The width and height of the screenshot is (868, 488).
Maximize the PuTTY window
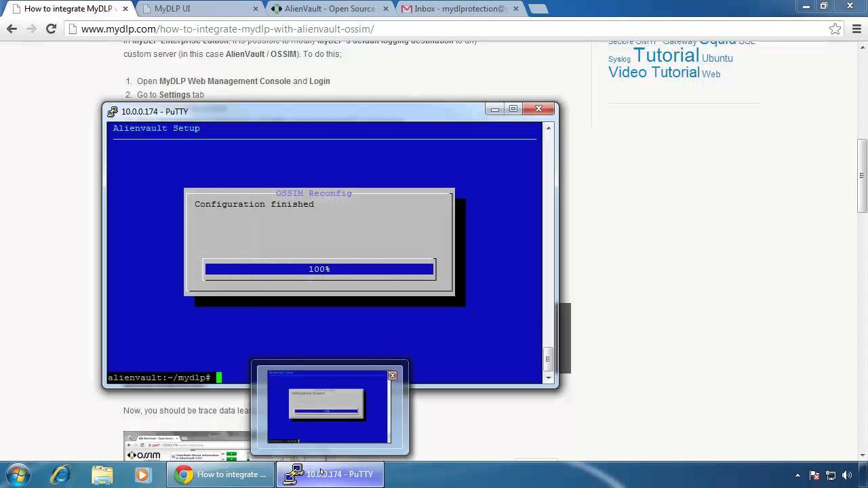(513, 109)
